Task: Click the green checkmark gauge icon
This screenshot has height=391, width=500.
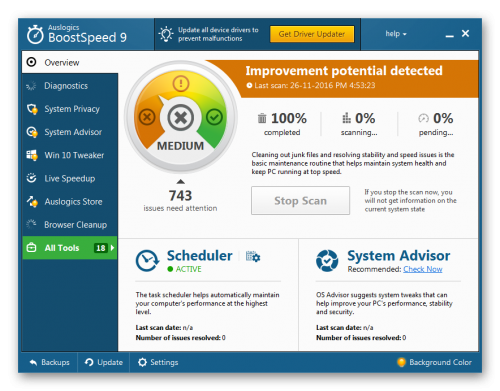Action: [x=214, y=117]
